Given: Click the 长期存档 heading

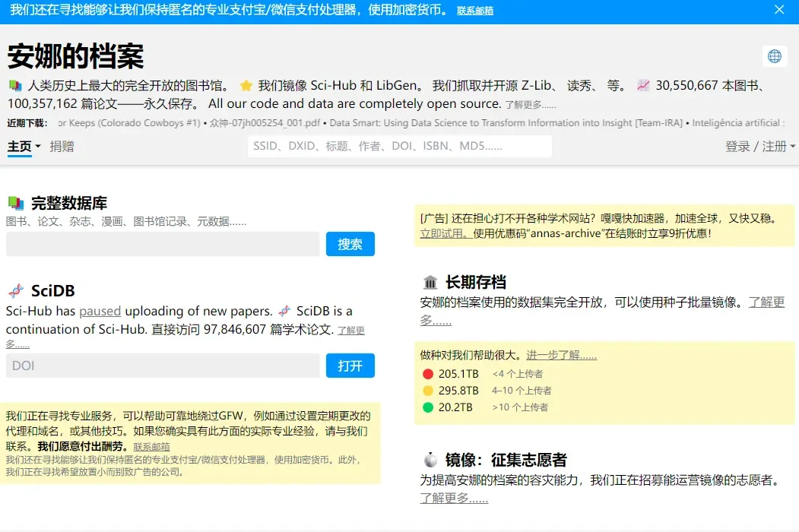Looking at the screenshot, I should [476, 282].
